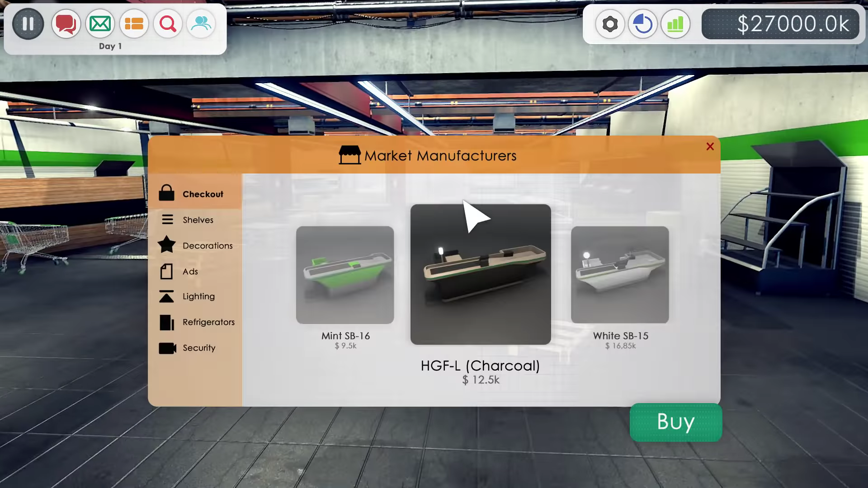Click the $27000.0k money display

[x=780, y=24]
